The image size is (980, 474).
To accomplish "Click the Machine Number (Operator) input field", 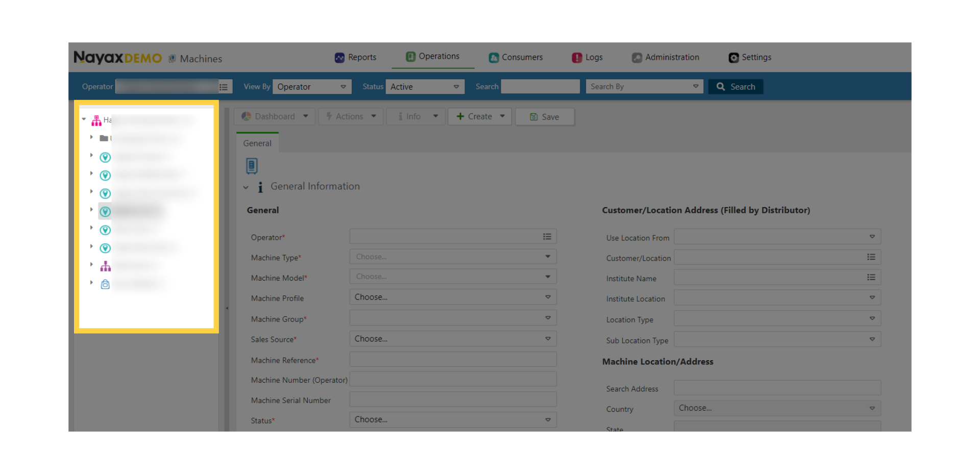I will tap(453, 379).
